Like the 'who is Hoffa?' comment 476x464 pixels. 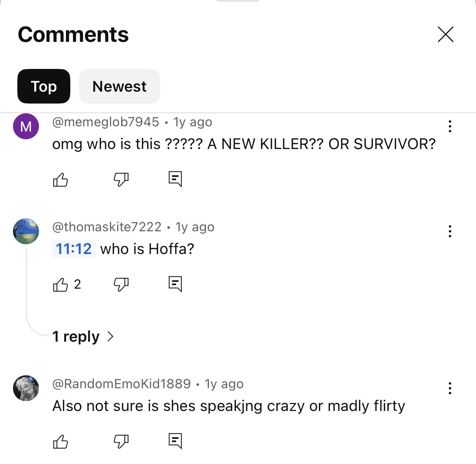[61, 285]
